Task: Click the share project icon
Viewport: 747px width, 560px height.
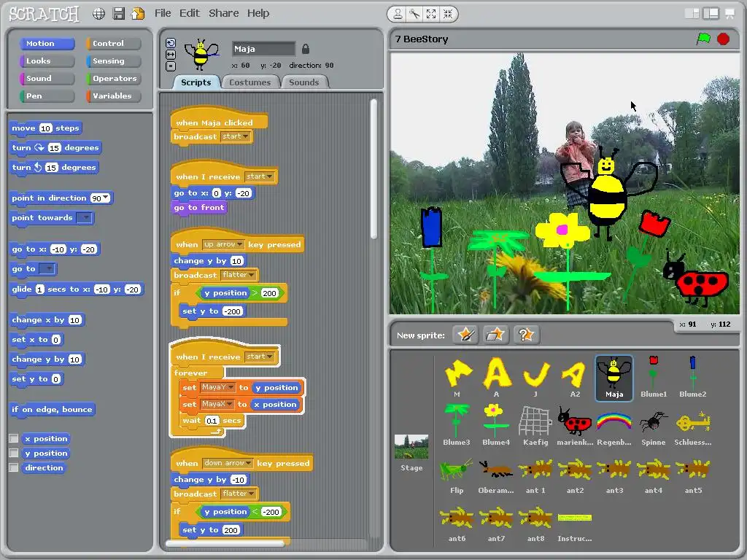Action: (138, 14)
